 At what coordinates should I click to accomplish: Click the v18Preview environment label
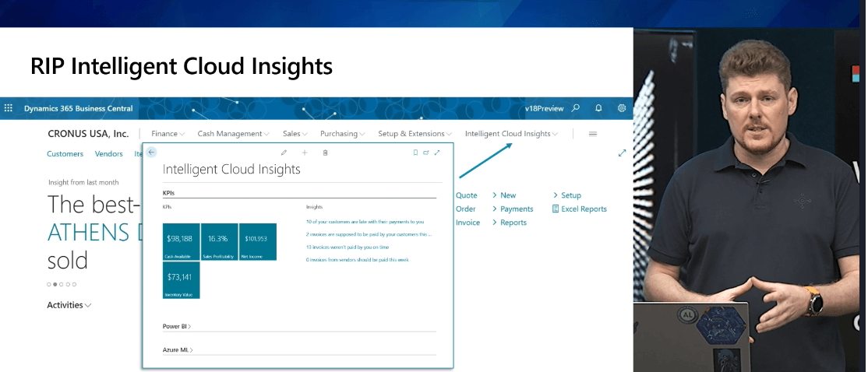(x=544, y=108)
